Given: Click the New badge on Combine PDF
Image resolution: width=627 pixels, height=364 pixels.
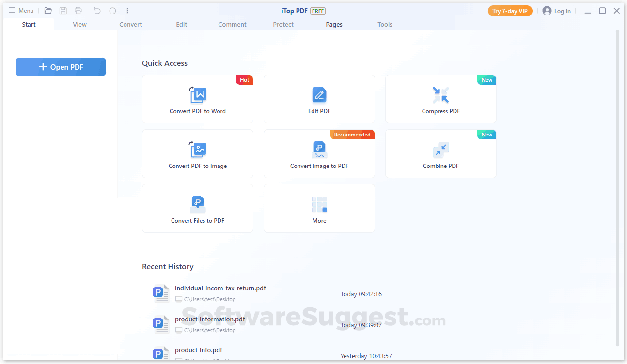Looking at the screenshot, I should pyautogui.click(x=487, y=135).
